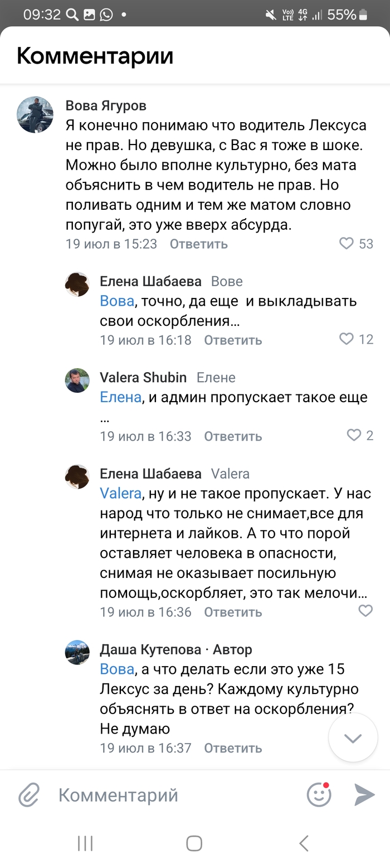Open Android recent apps button
The image size is (390, 868).
(85, 843)
